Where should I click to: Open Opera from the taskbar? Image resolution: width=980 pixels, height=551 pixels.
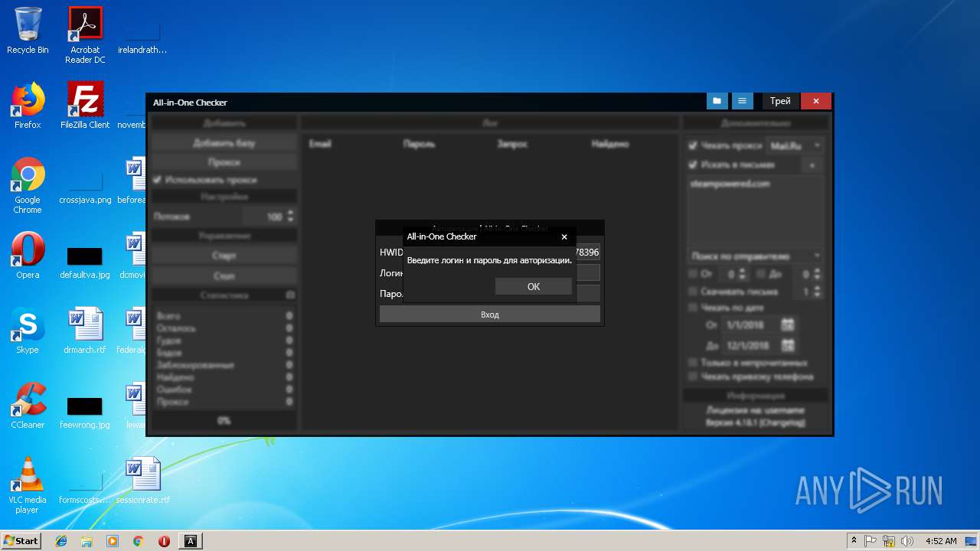(164, 541)
